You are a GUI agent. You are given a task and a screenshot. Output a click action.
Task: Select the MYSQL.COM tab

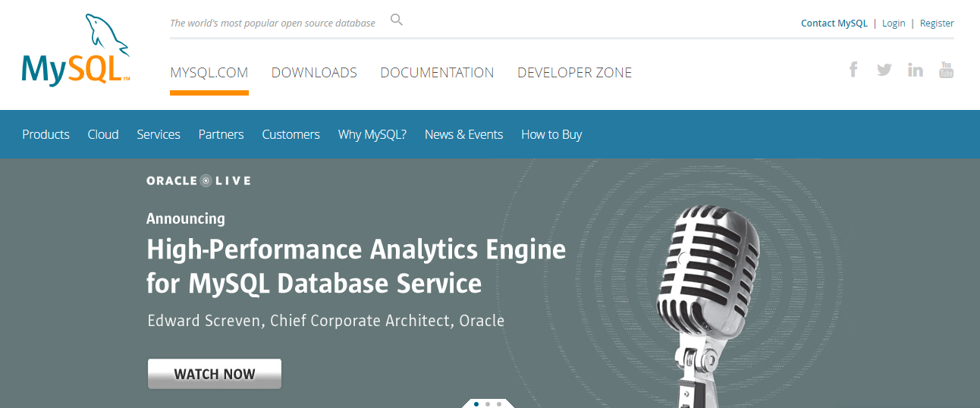point(209,73)
